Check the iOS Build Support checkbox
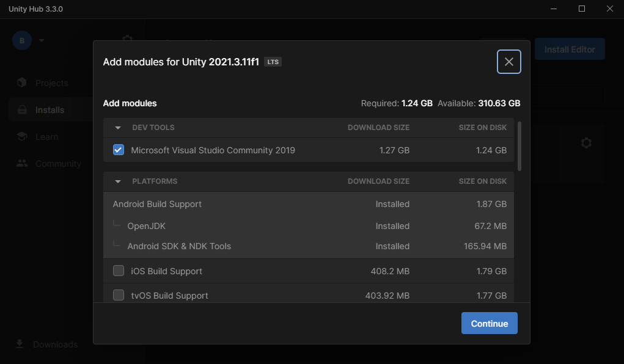The width and height of the screenshot is (624, 364). [x=119, y=271]
